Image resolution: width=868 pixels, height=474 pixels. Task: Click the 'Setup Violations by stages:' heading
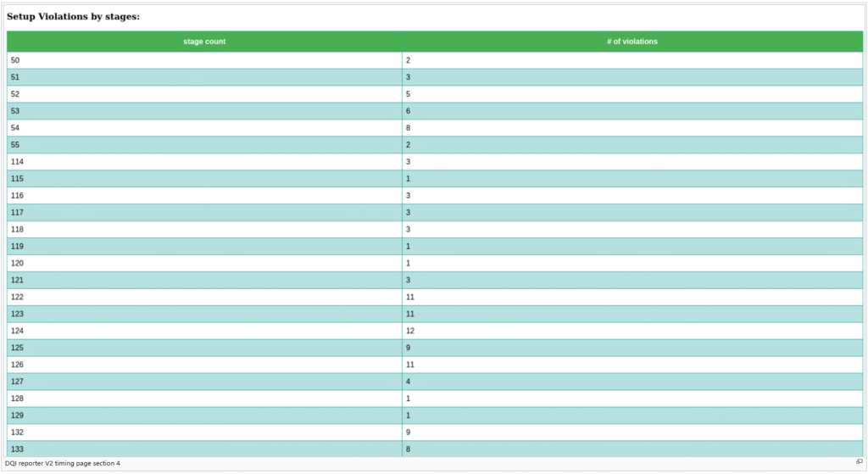[74, 16]
